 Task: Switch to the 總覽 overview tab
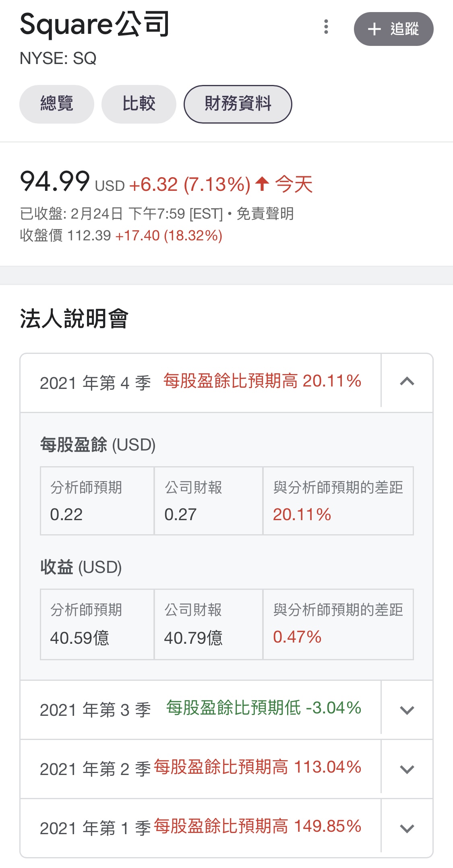pos(57,104)
